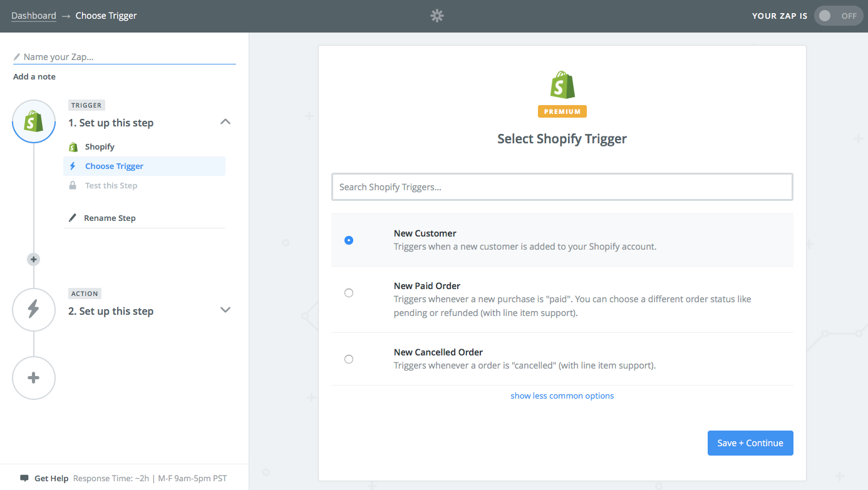Expand step 2 with the down chevron
This screenshot has height=490, width=868.
(x=225, y=310)
